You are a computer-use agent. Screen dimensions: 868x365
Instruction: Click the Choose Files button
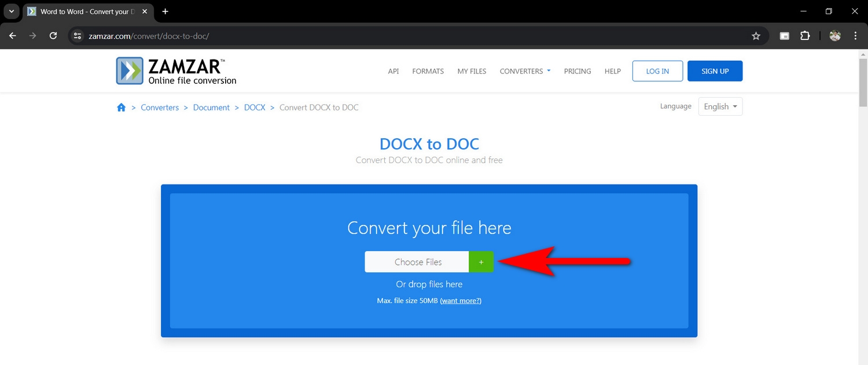pyautogui.click(x=417, y=262)
